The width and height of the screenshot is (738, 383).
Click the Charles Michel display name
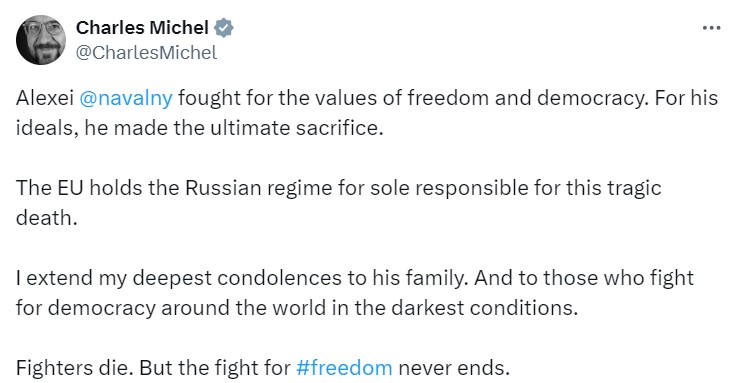(x=142, y=28)
